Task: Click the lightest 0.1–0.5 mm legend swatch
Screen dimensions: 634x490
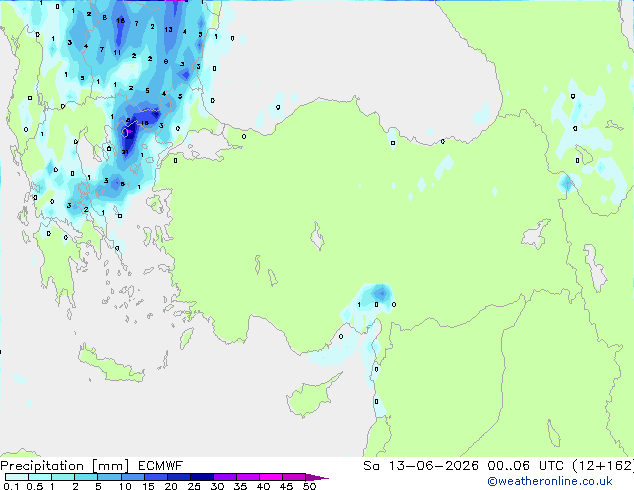Action: click(x=17, y=477)
